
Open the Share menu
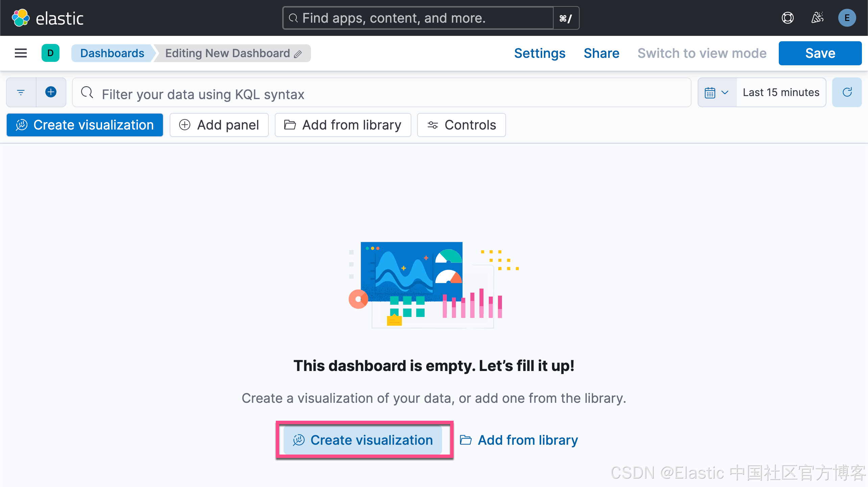point(601,53)
